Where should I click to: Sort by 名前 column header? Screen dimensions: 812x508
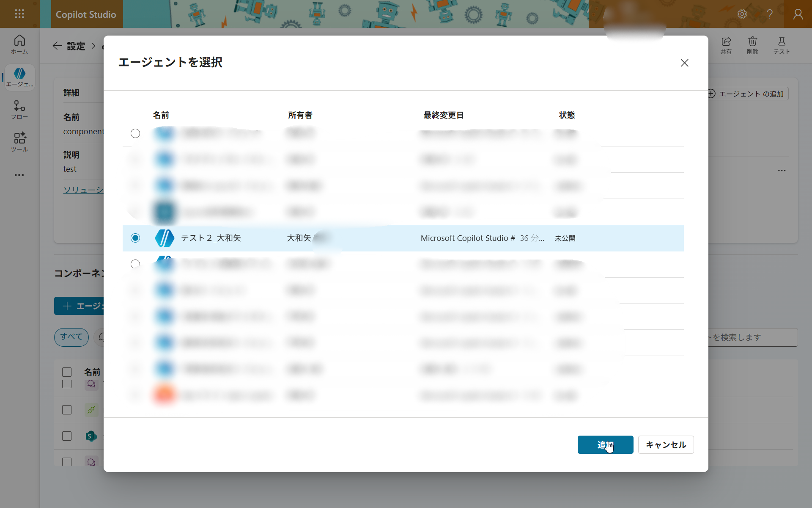[161, 115]
